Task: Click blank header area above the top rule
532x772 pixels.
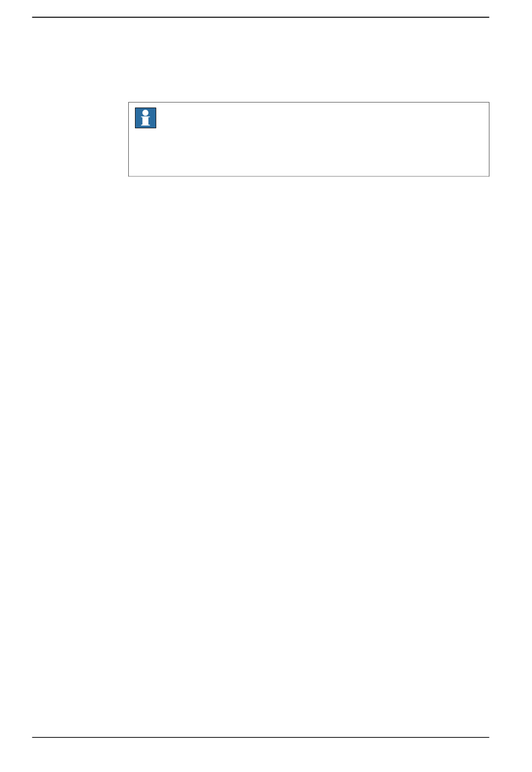Action: click(x=260, y=8)
